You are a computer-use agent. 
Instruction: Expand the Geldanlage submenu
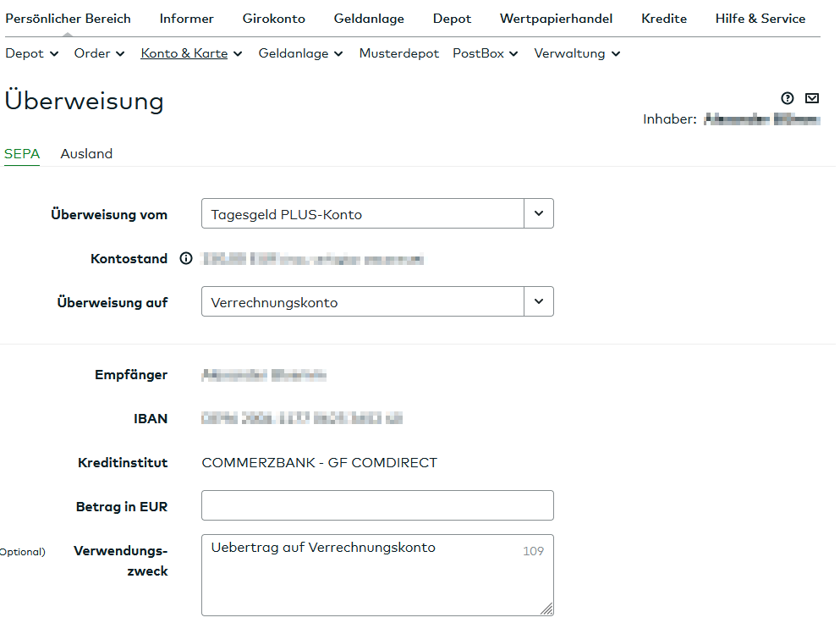coord(300,53)
